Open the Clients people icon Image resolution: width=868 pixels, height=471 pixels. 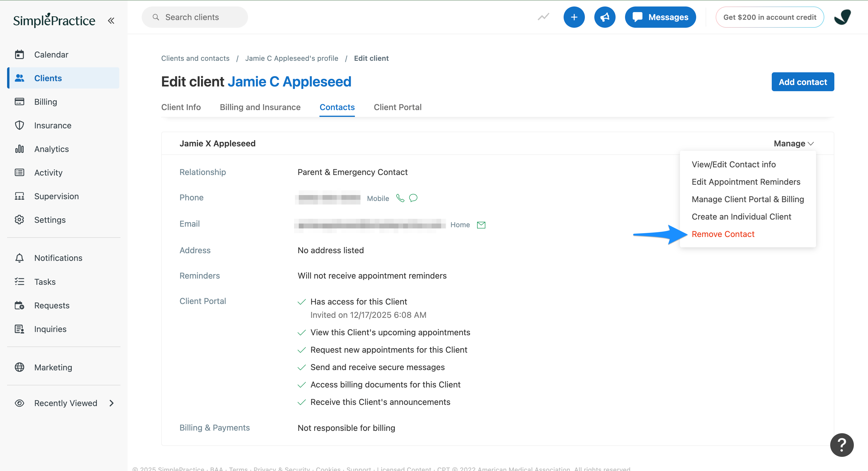pyautogui.click(x=19, y=78)
